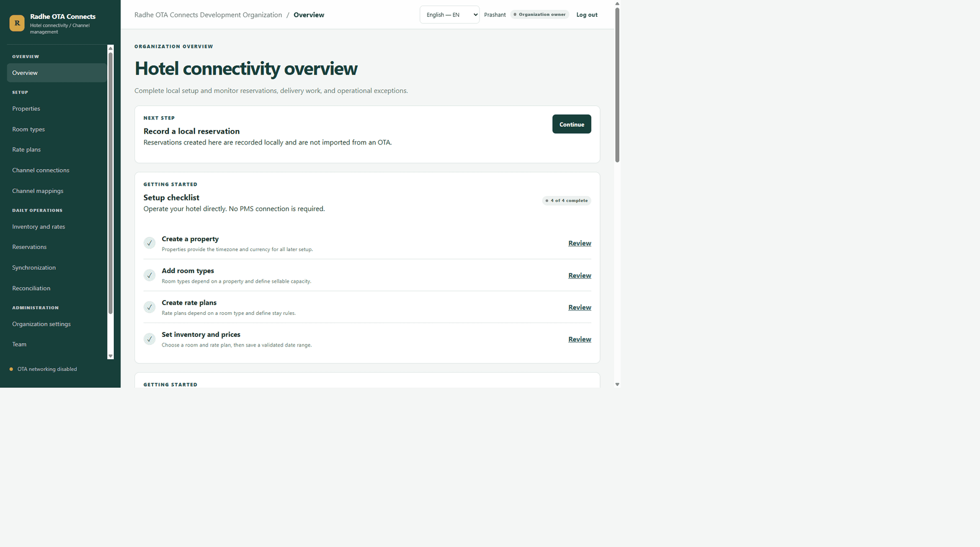Click the sidebar scrollbar down arrow
Screen dimensions: 980x547
point(110,356)
